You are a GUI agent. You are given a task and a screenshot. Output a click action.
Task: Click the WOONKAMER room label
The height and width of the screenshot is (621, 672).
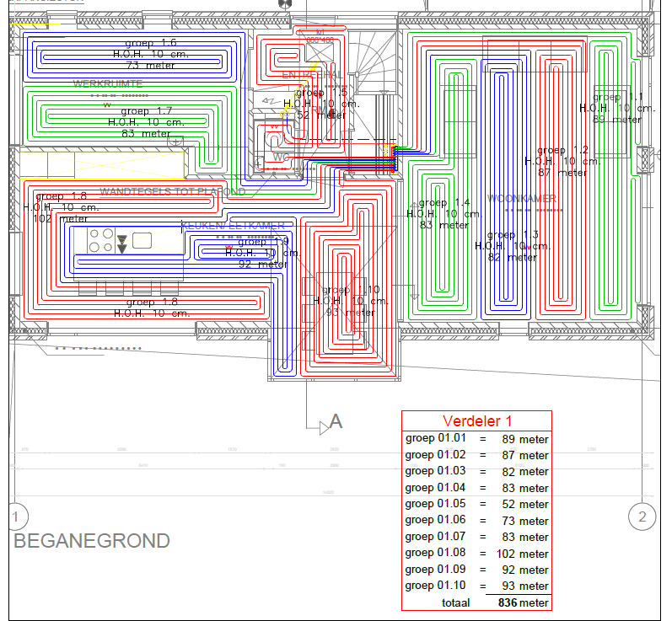(522, 199)
